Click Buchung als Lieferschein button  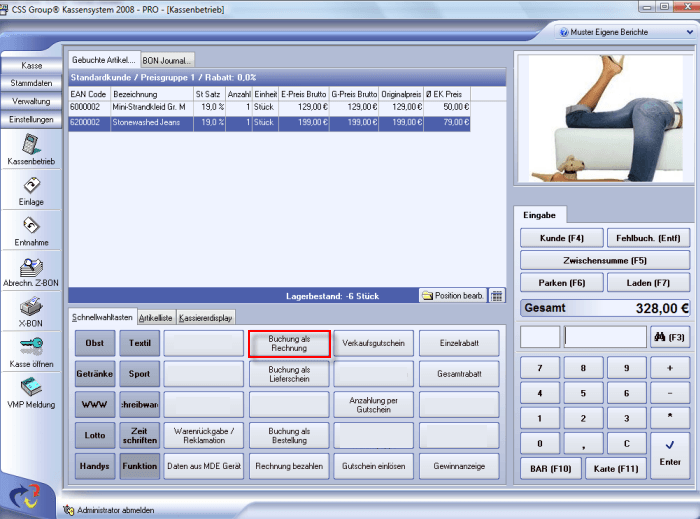(x=289, y=374)
